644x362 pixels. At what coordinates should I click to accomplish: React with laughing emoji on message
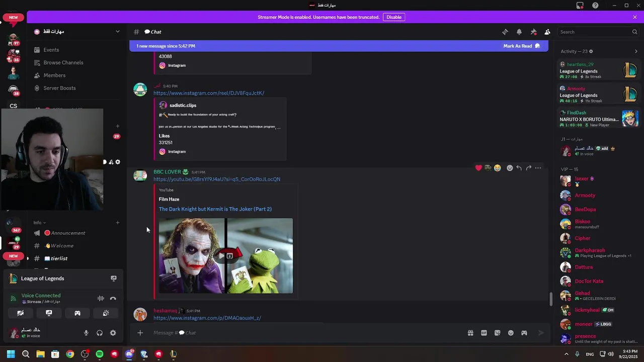(x=497, y=168)
